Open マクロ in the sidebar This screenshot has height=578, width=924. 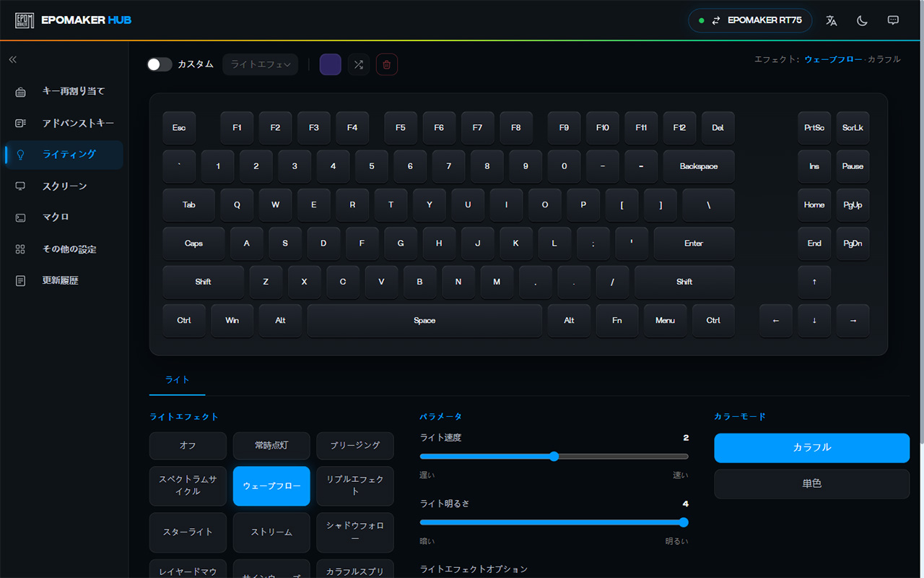tap(64, 217)
